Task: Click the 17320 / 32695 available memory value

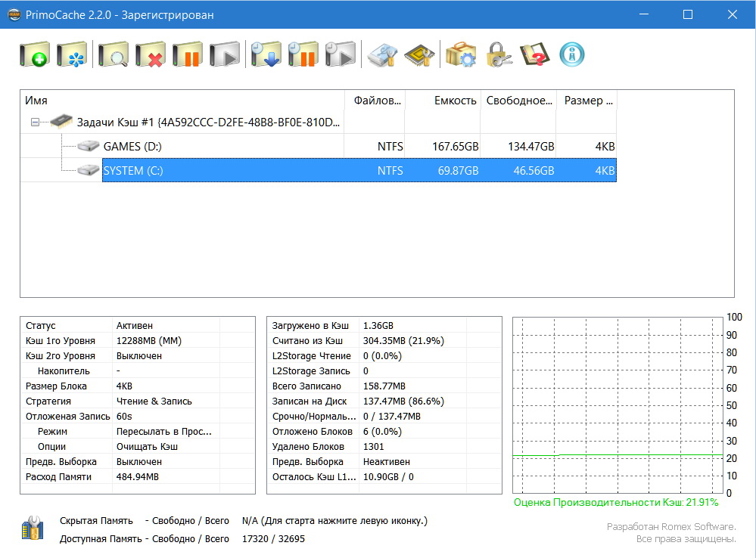Action: 273,539
